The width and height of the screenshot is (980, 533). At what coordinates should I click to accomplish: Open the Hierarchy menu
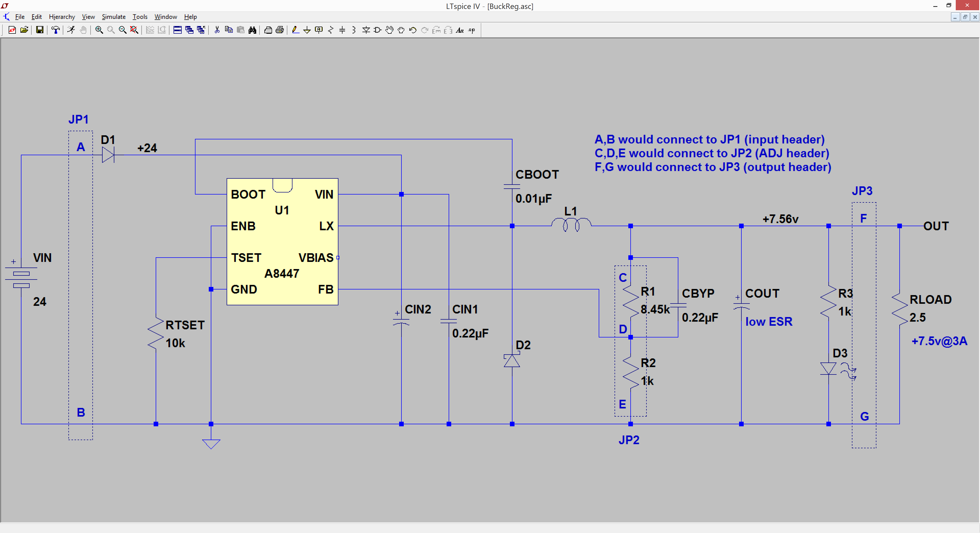[62, 17]
